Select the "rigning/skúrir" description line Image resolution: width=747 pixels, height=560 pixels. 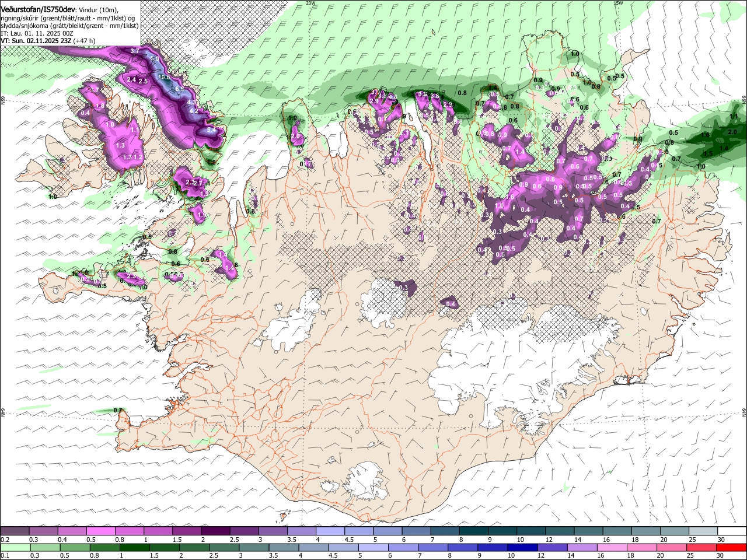pyautogui.click(x=68, y=18)
